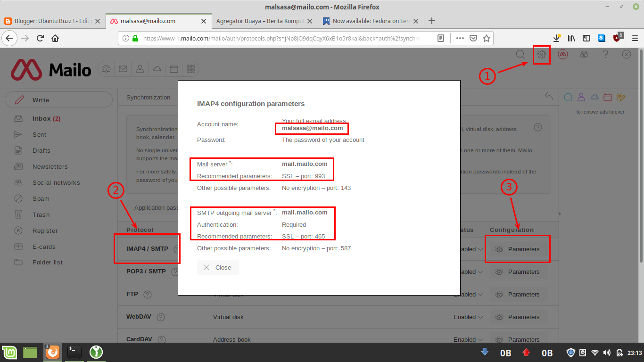644x362 pixels.
Task: Expand the POP3 / SMTP status dropdown chevron
Action: (x=480, y=272)
